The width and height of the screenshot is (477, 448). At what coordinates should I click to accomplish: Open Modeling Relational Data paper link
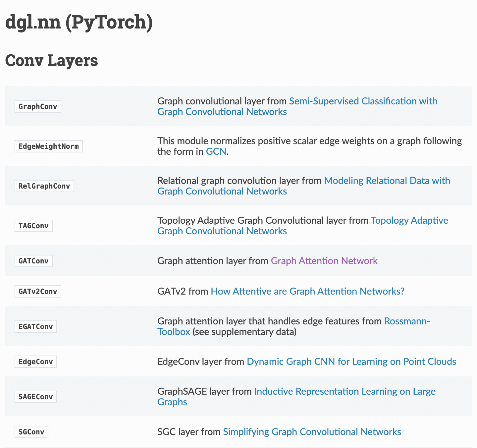pos(387,181)
